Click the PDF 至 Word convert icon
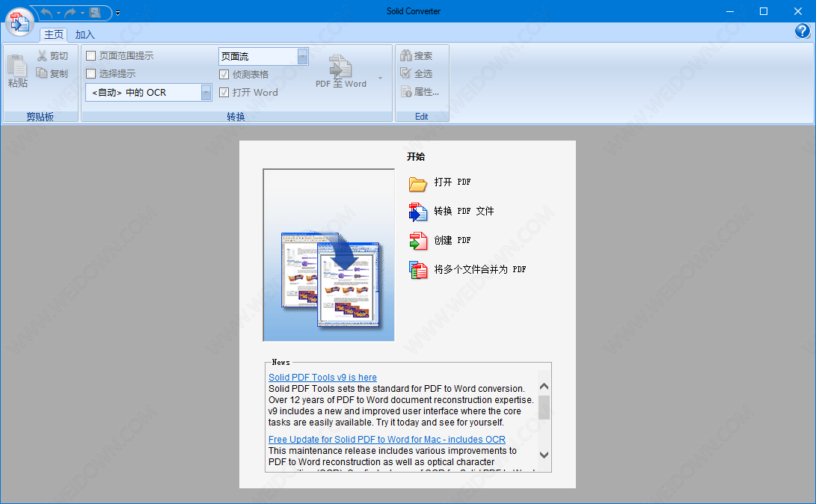816x504 pixels. [x=341, y=67]
